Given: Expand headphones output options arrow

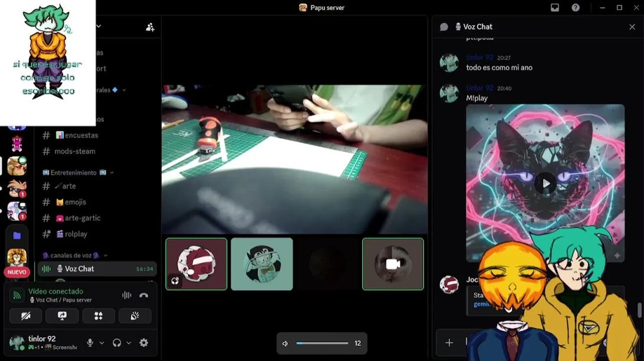Looking at the screenshot, I should click(x=128, y=343).
